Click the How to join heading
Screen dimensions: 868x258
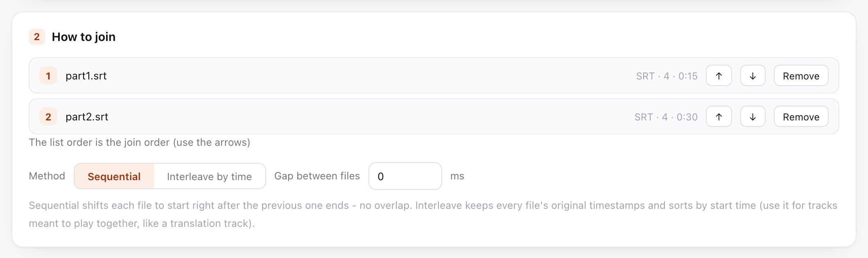[84, 37]
